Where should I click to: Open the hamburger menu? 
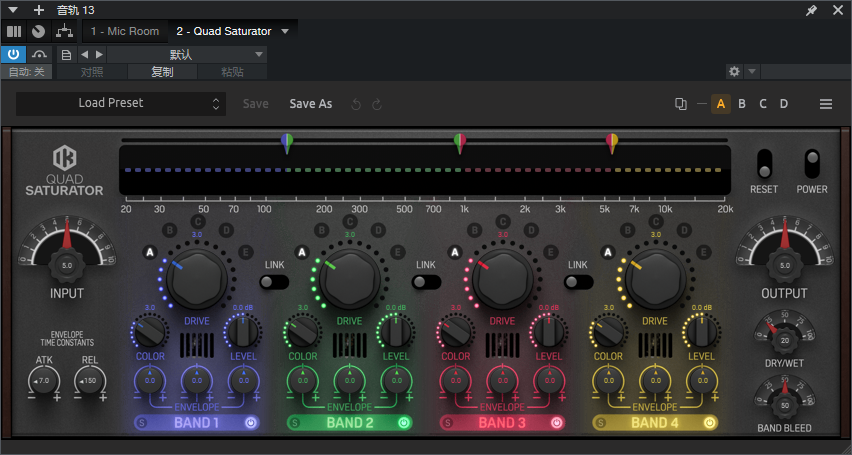826,104
